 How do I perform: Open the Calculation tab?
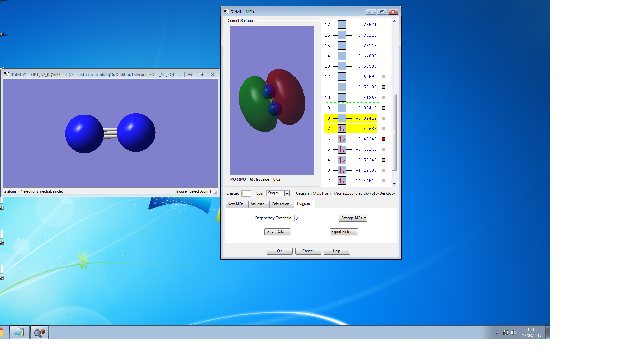point(280,204)
